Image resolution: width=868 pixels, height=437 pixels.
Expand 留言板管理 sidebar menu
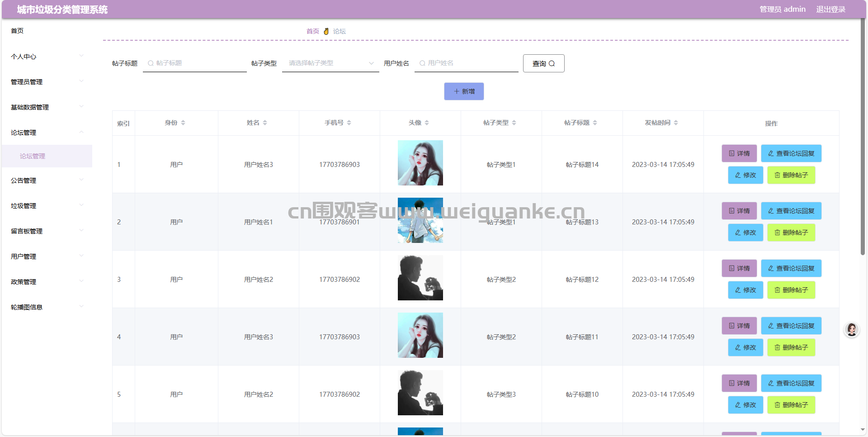(47, 231)
